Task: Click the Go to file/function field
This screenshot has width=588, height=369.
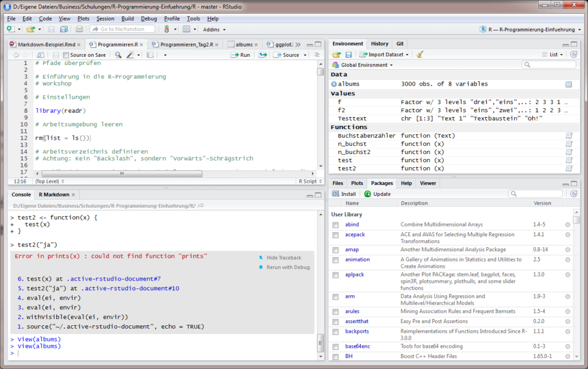Action: coord(122,29)
